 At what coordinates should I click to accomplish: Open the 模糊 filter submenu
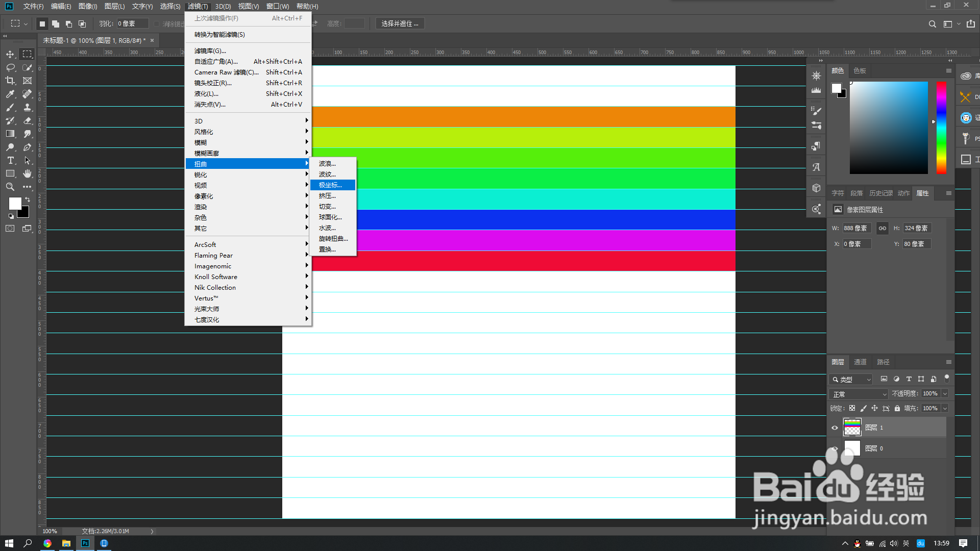(x=249, y=142)
